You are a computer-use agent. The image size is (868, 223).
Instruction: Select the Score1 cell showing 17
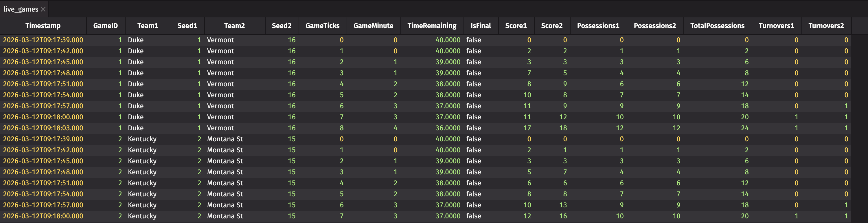tap(527, 128)
